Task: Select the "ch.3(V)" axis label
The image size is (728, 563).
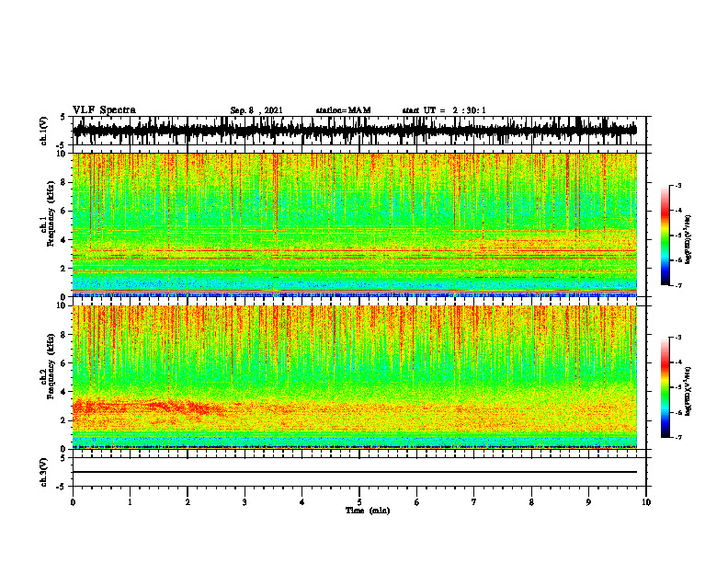Action: click(x=43, y=472)
